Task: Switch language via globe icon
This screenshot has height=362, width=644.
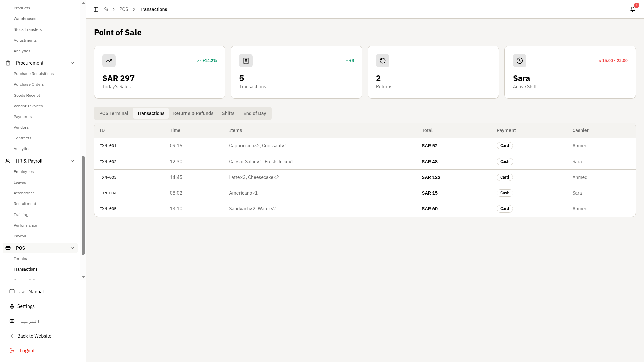Action: (x=12, y=321)
